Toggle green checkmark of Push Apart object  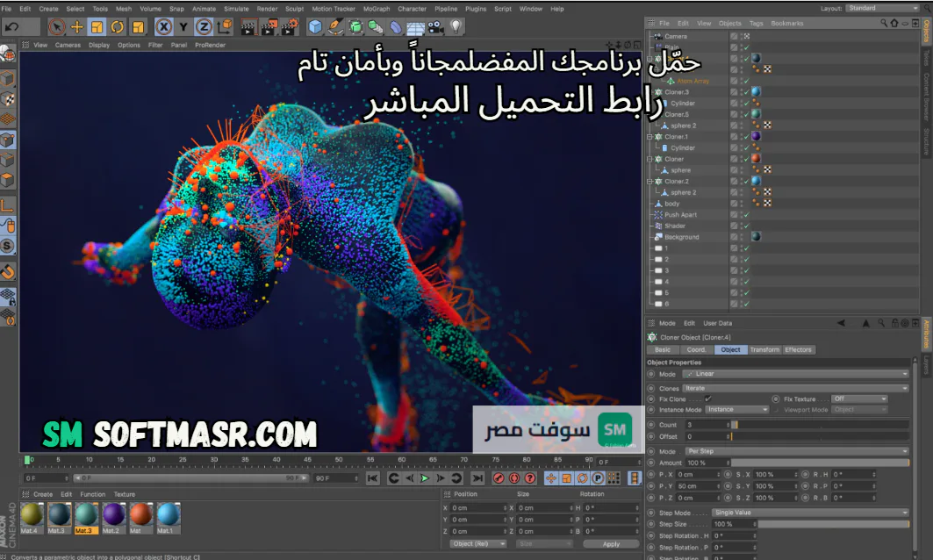[746, 215]
